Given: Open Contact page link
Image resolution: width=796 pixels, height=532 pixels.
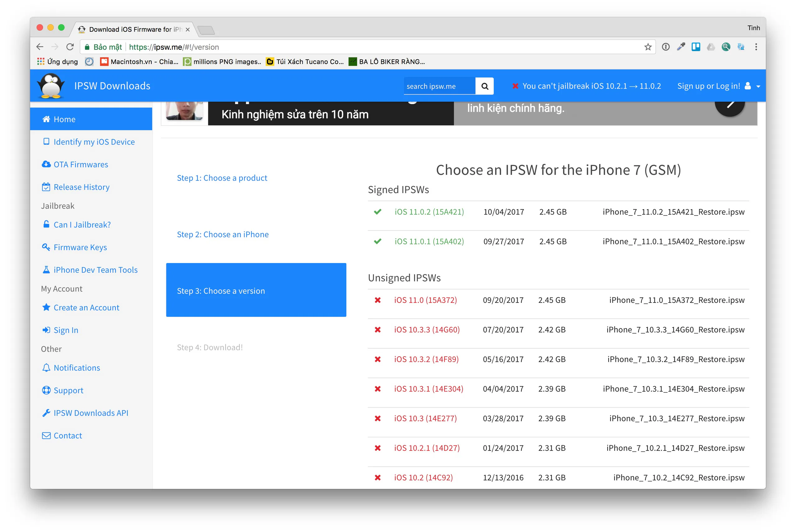Looking at the screenshot, I should click(62, 435).
